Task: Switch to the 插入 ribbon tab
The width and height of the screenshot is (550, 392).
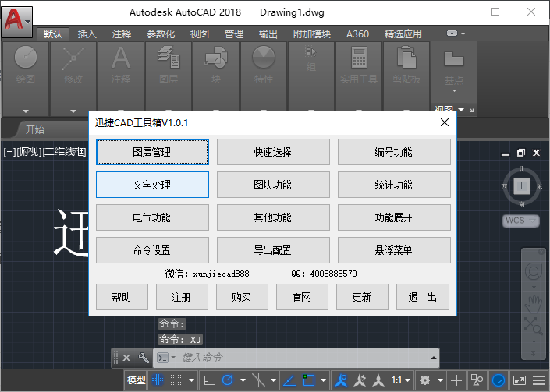Action: pos(87,34)
